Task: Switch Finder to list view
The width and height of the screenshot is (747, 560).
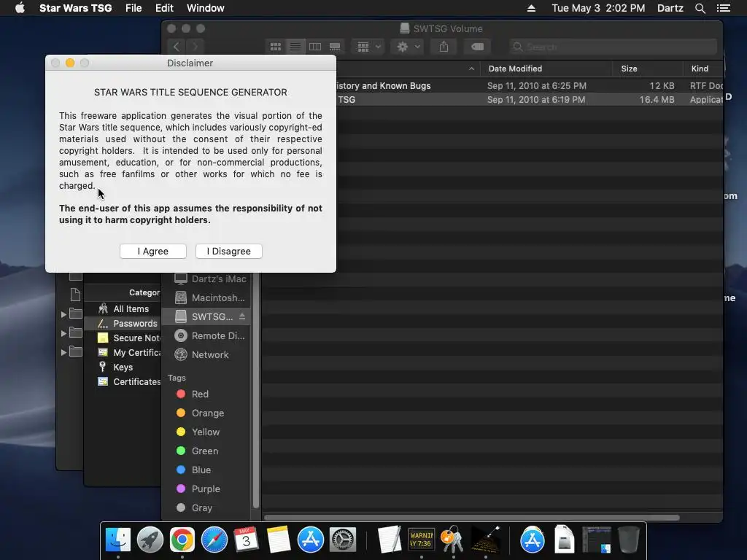Action: click(x=295, y=47)
